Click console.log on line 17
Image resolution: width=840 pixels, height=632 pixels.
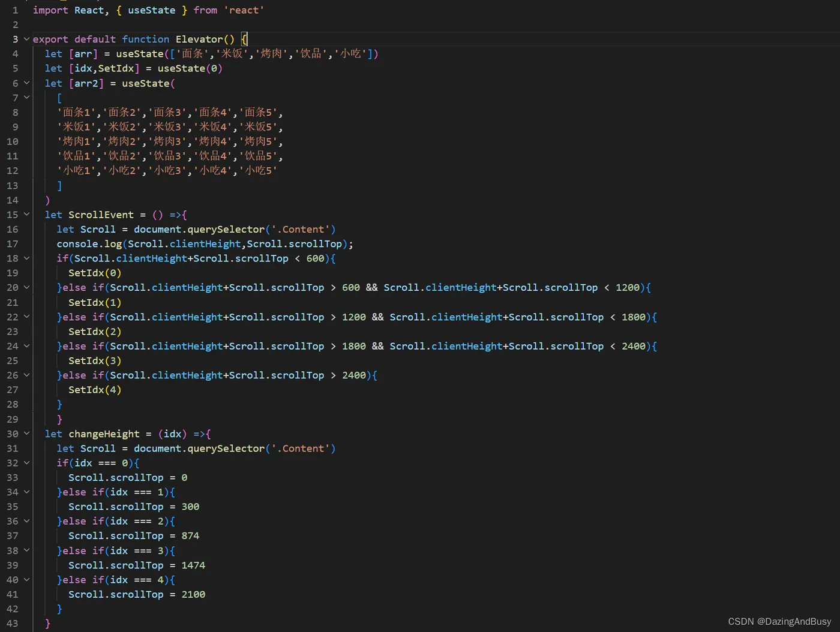[x=89, y=244]
